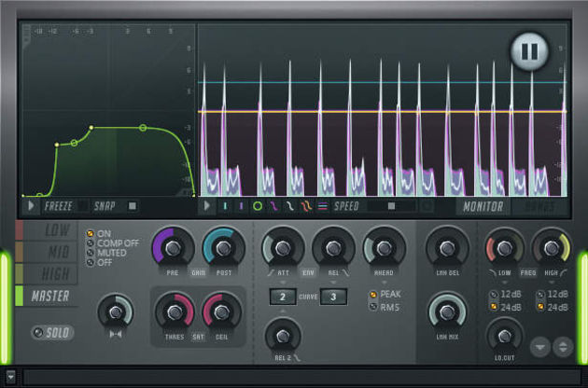Image resolution: width=588 pixels, height=388 pixels.
Task: Switch to the LOW band tab
Action: 47,230
